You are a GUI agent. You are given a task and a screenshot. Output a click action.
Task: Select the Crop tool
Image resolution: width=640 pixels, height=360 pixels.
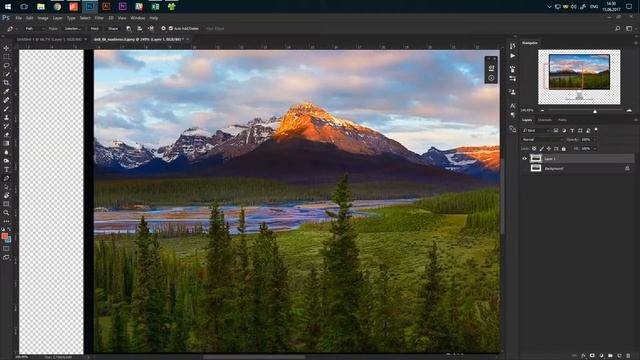(6, 82)
